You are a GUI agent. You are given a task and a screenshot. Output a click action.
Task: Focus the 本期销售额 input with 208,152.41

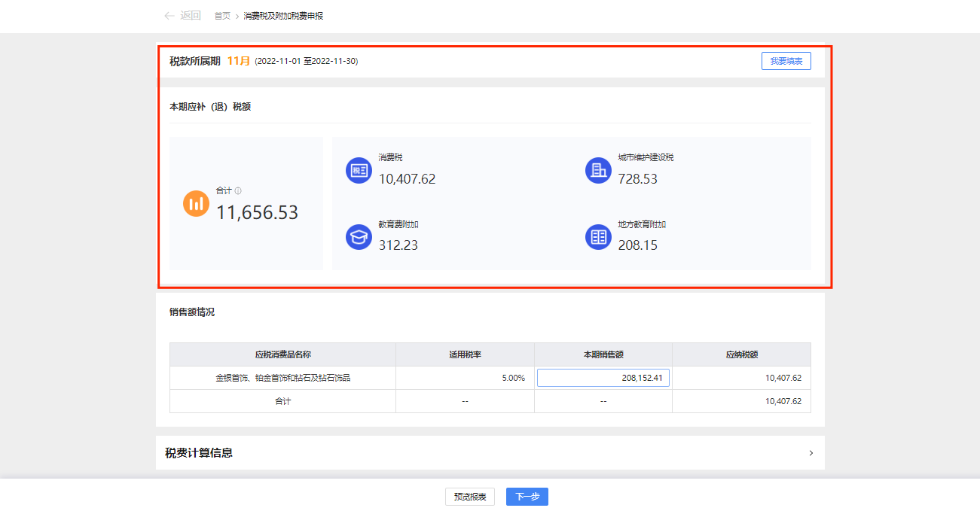(x=603, y=378)
